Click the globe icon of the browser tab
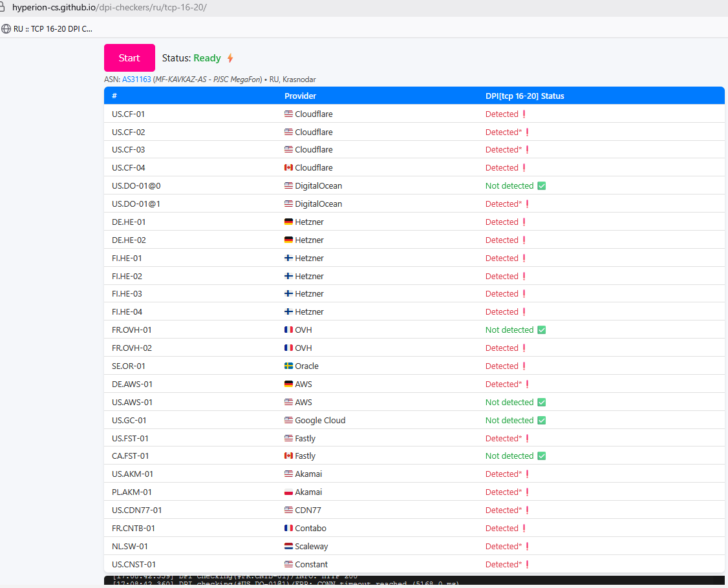The image size is (728, 588). tap(6, 29)
